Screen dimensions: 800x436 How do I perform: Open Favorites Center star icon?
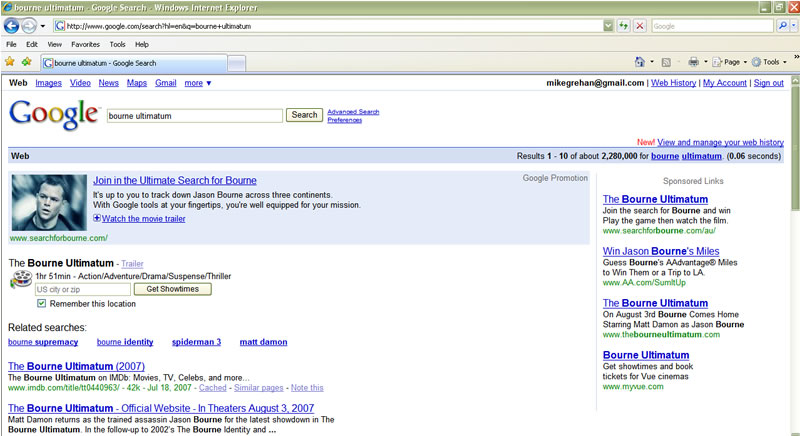pos(10,62)
